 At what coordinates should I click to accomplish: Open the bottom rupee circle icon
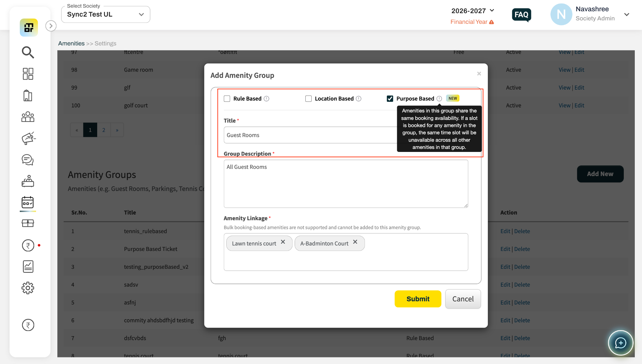click(x=28, y=325)
